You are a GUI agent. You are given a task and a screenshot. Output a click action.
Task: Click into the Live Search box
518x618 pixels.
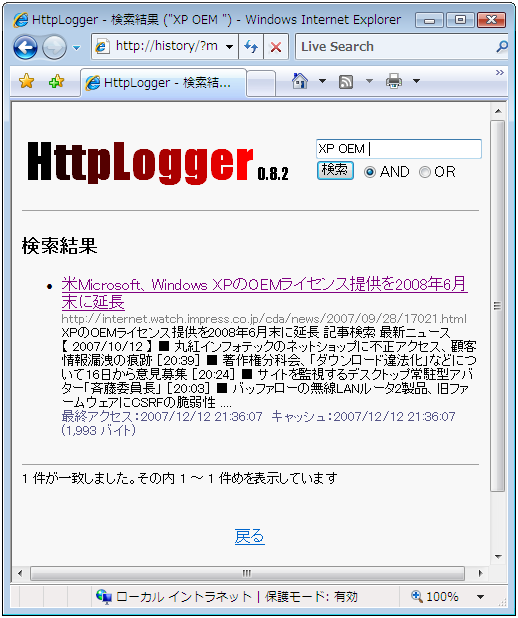(x=394, y=47)
